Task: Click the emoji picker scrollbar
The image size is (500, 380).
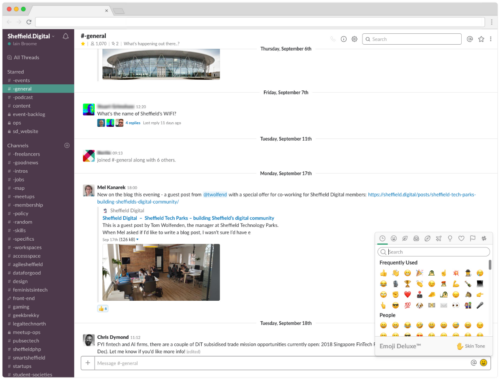Action: pos(490,265)
